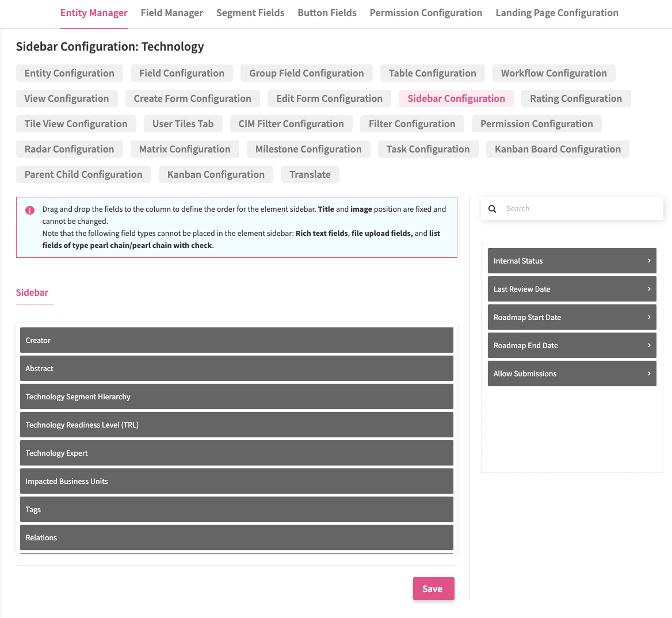Save the sidebar configuration

point(433,589)
